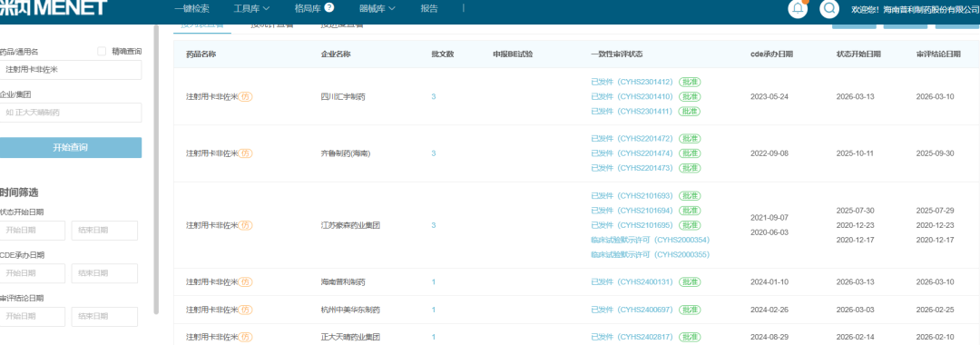Click company name 齐鲁制药(海南)
Screen dimensions: 980x345
[346, 153]
